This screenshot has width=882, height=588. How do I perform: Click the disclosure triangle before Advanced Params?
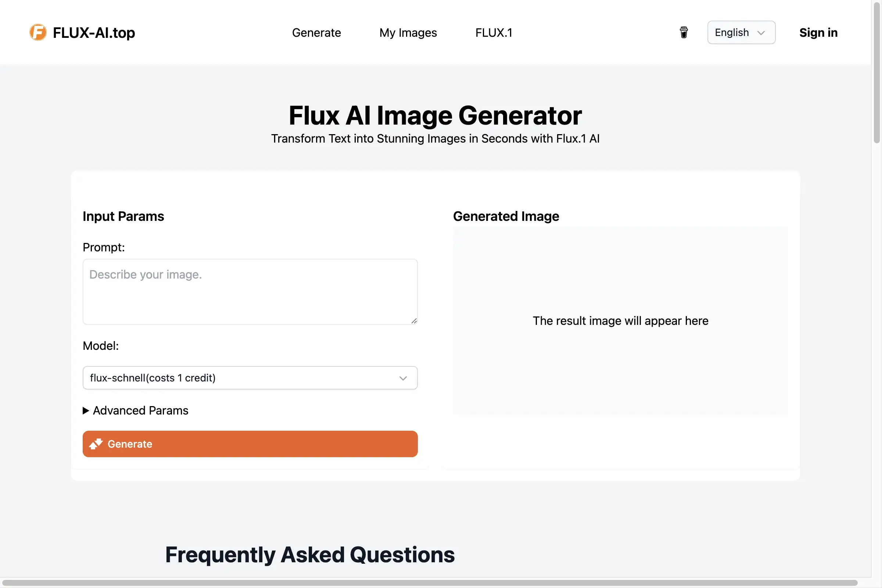86,410
